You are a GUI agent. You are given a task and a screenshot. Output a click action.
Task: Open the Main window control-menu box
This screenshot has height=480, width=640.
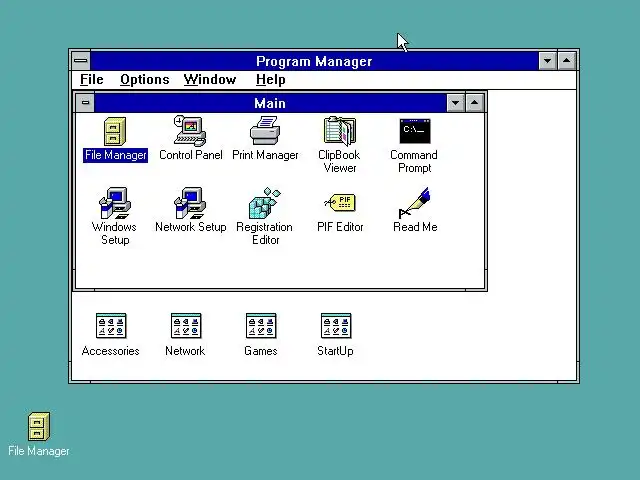click(x=85, y=103)
